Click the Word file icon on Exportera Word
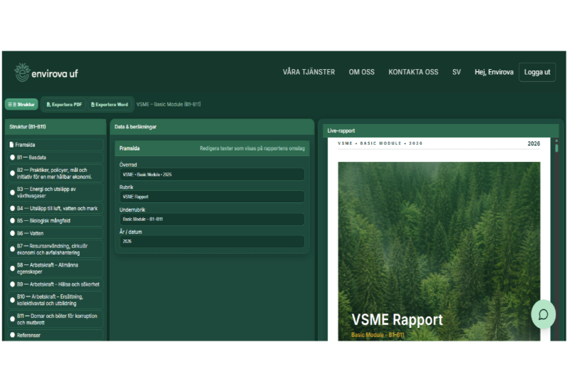 point(93,105)
